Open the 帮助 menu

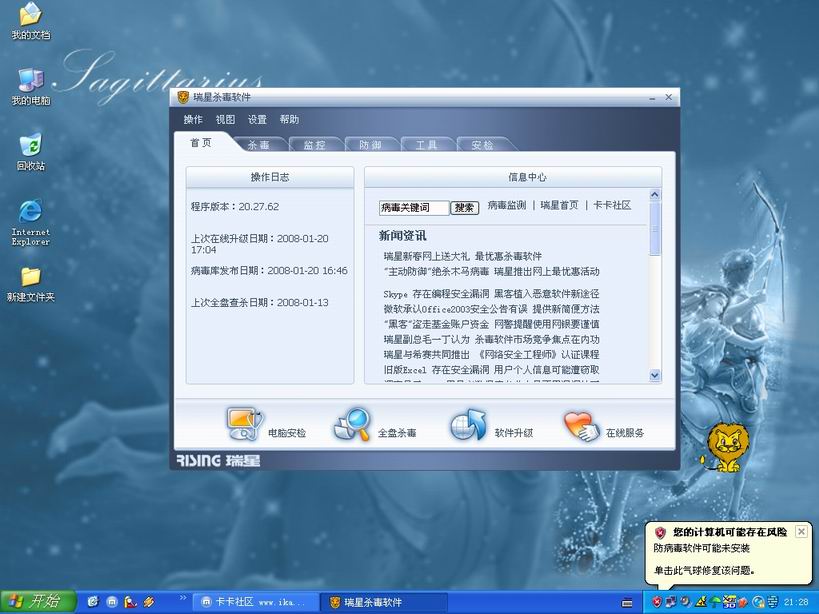289,120
